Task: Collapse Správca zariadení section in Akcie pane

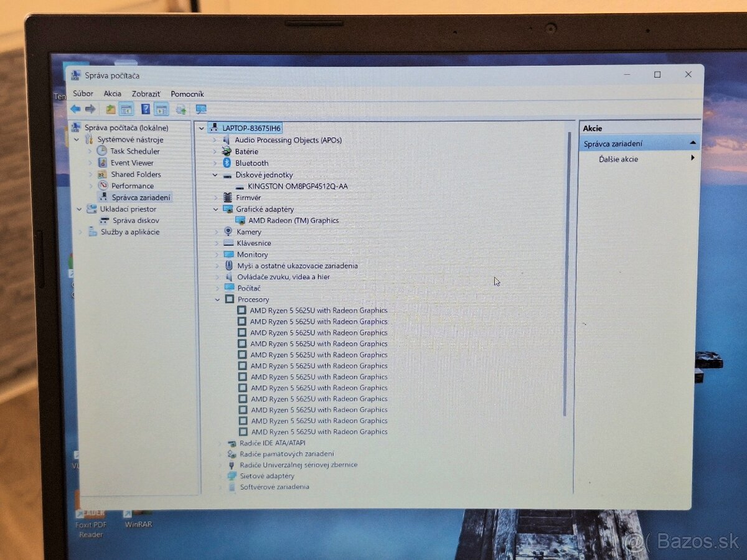Action: point(692,143)
